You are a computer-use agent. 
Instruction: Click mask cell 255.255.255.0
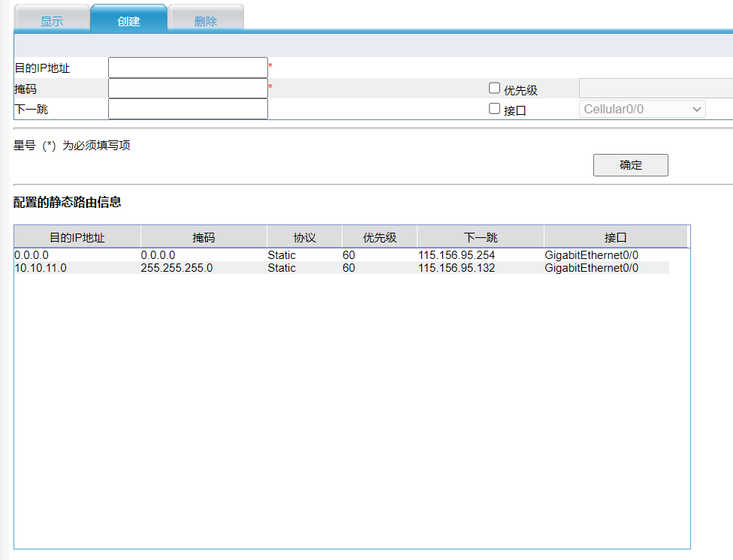click(x=176, y=268)
